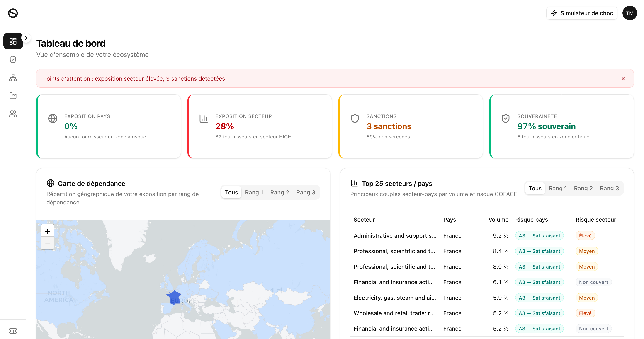Select Rang 3 in Top 25 secteurs
This screenshot has width=644, height=339.
click(x=609, y=188)
